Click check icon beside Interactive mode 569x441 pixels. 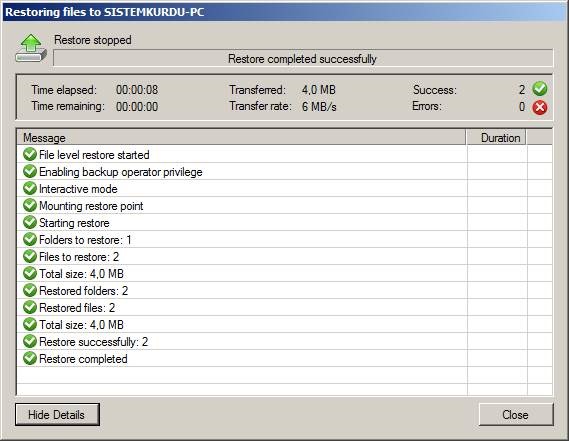click(30, 188)
